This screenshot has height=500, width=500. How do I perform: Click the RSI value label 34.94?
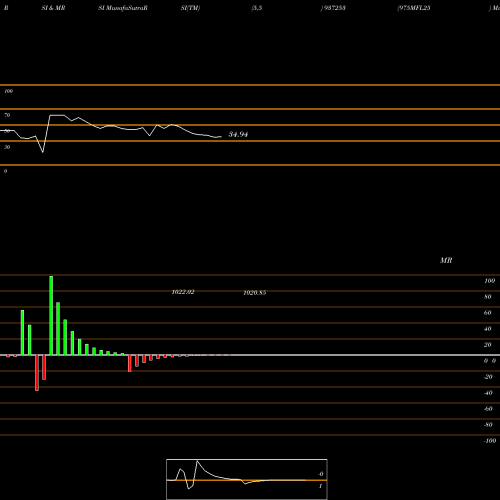(238, 134)
